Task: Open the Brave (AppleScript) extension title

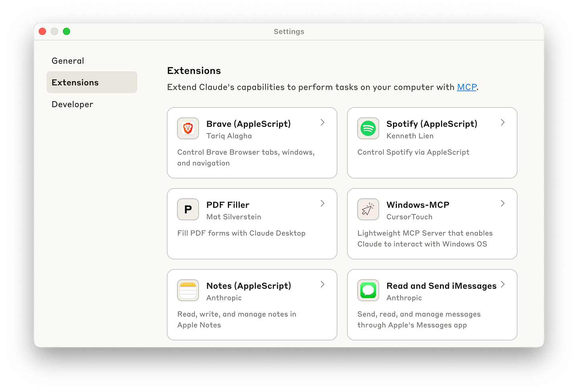Action: click(249, 124)
